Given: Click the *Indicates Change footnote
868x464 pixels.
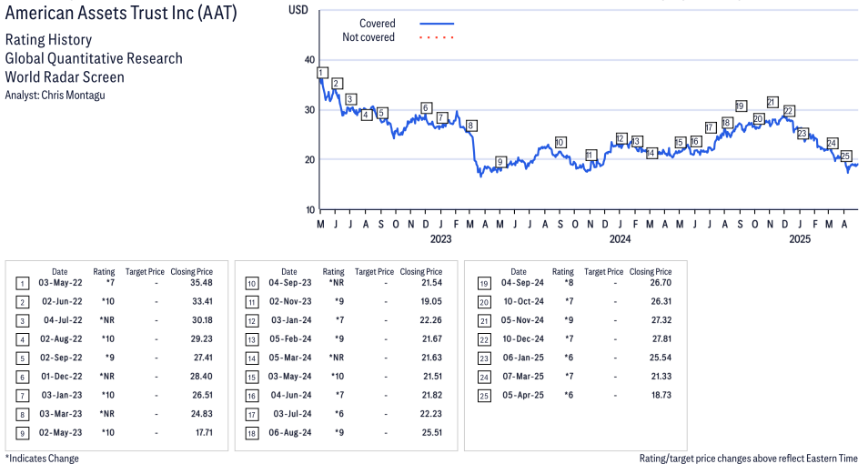Looking at the screenshot, I should (42, 459).
